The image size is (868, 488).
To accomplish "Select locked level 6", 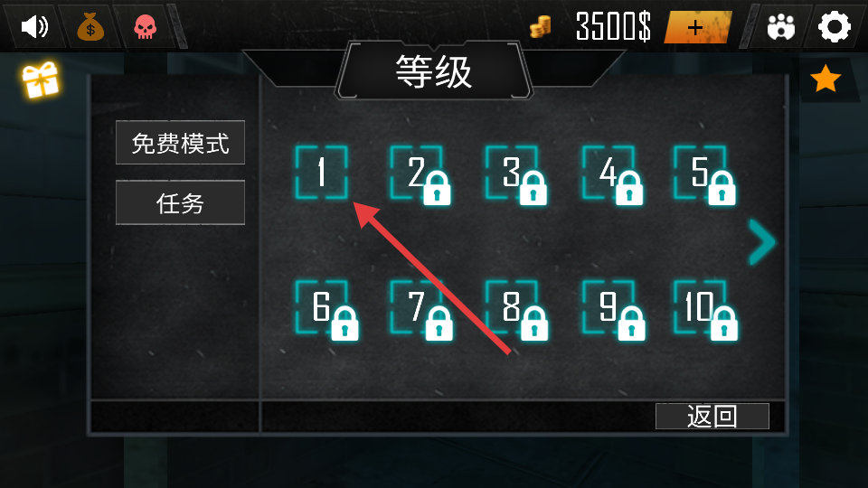I will [x=326, y=309].
